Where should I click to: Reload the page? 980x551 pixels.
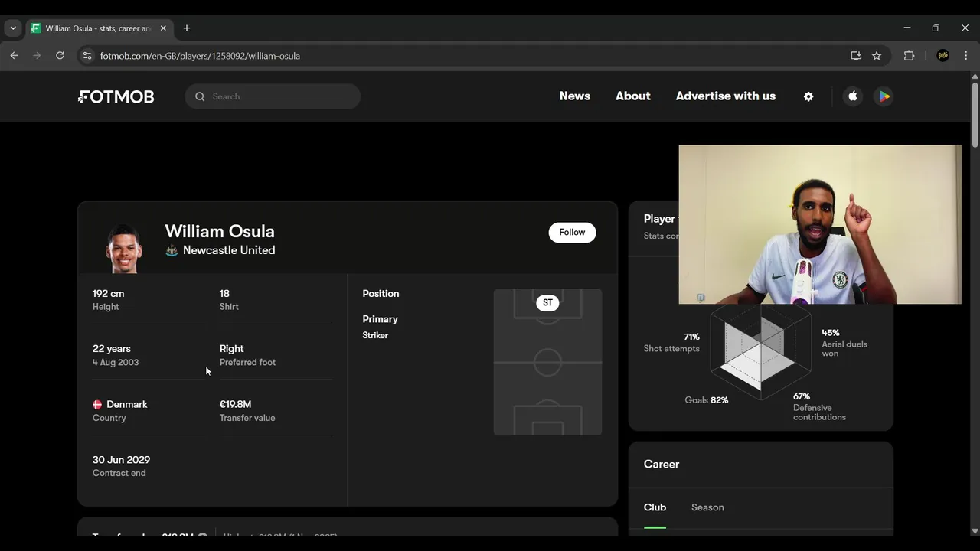pos(60,56)
